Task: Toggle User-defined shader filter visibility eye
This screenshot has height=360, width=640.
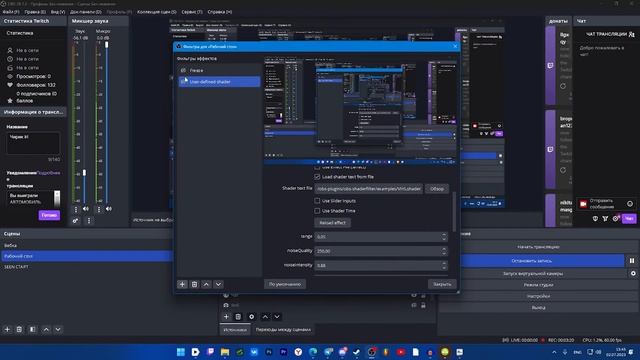Action: pyautogui.click(x=183, y=82)
